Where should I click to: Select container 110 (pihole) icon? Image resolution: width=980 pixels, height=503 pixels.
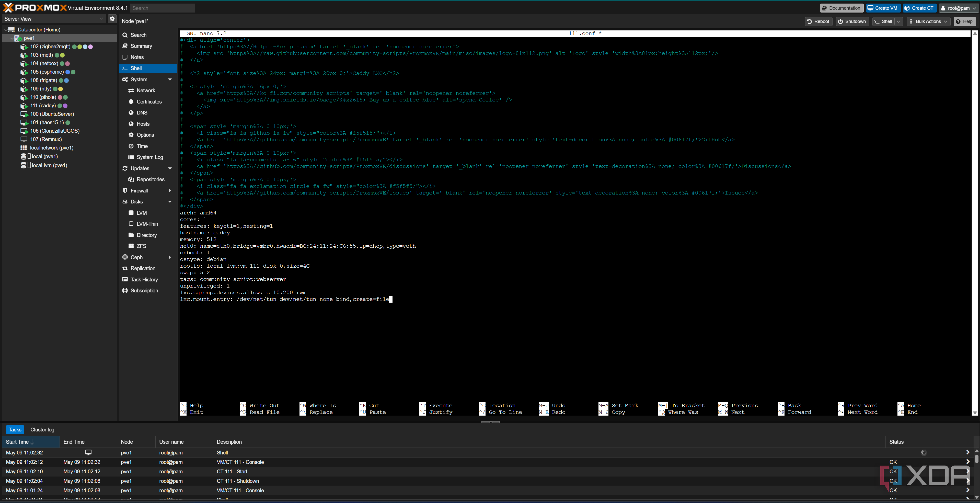pyautogui.click(x=24, y=97)
